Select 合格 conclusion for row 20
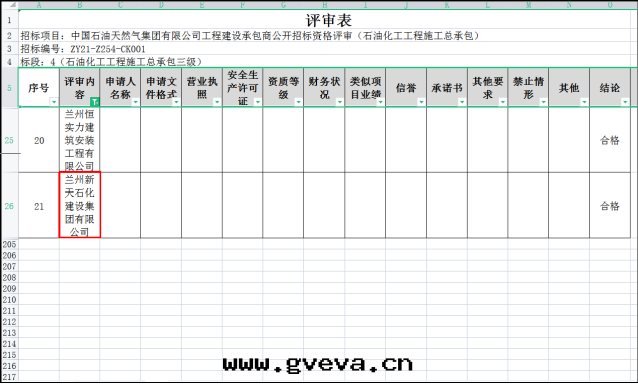Image resolution: width=638 pixels, height=384 pixels. tap(610, 140)
